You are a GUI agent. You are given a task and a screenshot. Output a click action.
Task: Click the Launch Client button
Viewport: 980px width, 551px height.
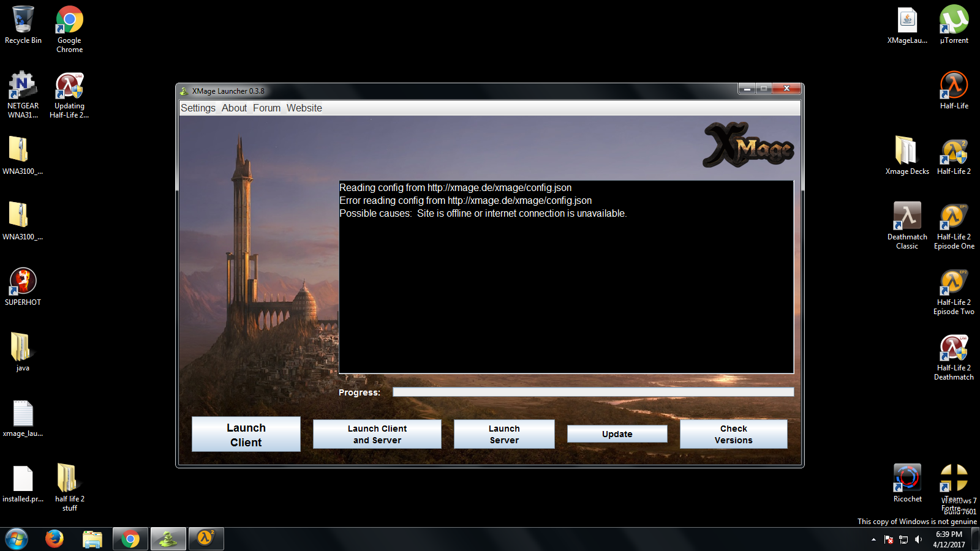pyautogui.click(x=246, y=435)
